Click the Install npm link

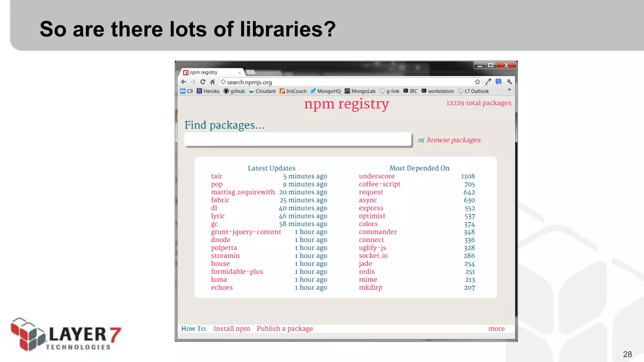(x=232, y=329)
